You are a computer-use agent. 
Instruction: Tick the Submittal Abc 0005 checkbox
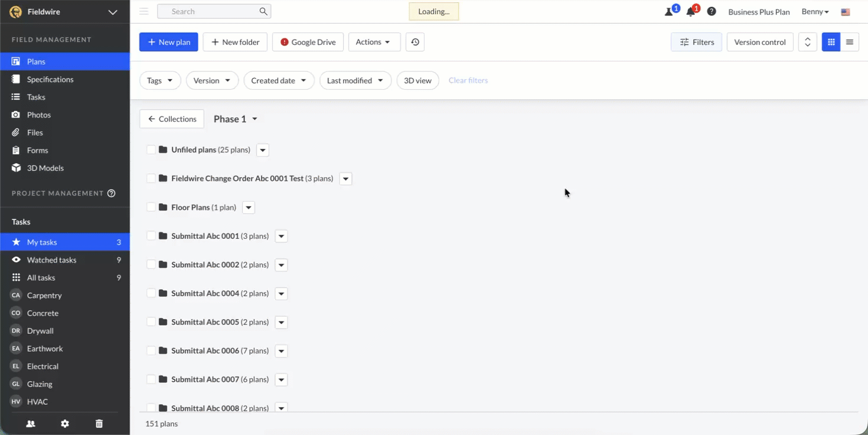(151, 322)
